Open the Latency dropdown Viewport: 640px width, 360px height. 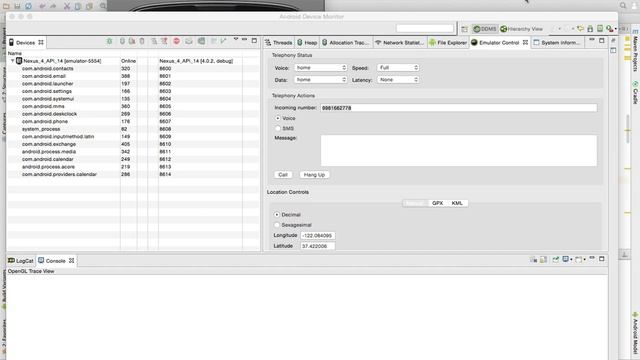[x=398, y=80]
